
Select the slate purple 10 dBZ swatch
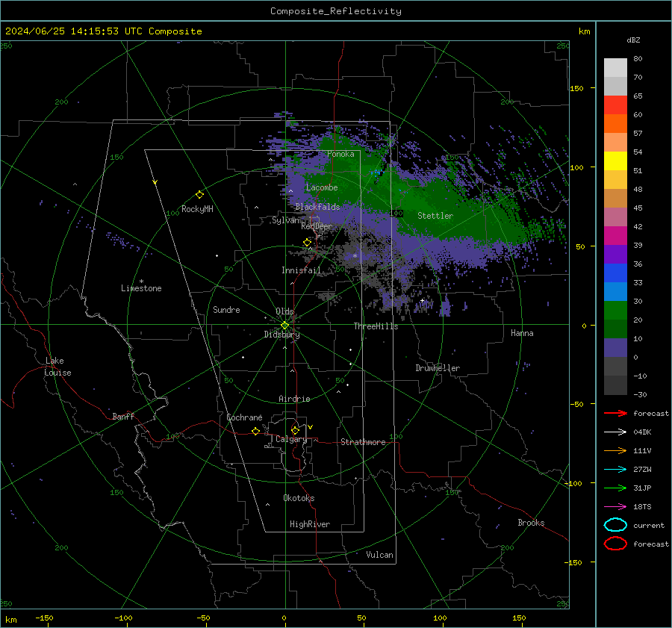(x=615, y=348)
